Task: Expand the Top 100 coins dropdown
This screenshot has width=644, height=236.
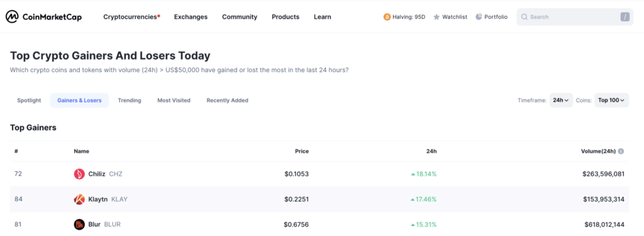Action: [611, 100]
